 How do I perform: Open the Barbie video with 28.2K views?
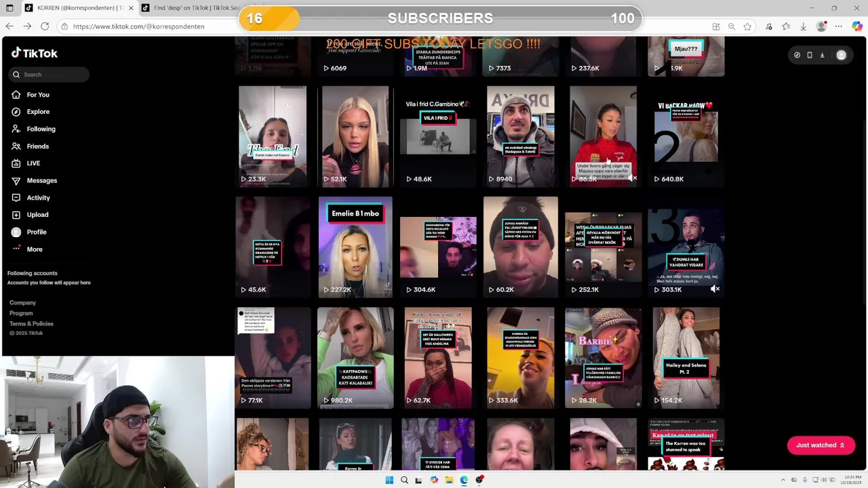[x=603, y=358]
